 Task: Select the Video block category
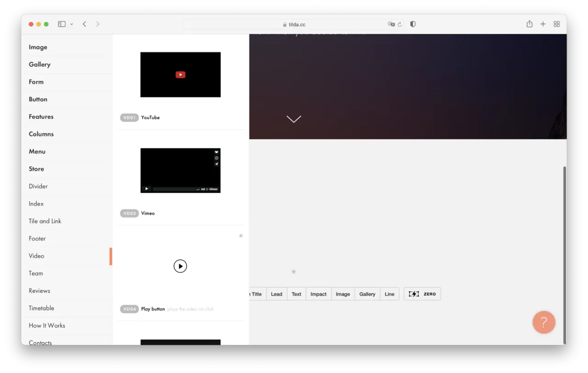(x=67, y=256)
